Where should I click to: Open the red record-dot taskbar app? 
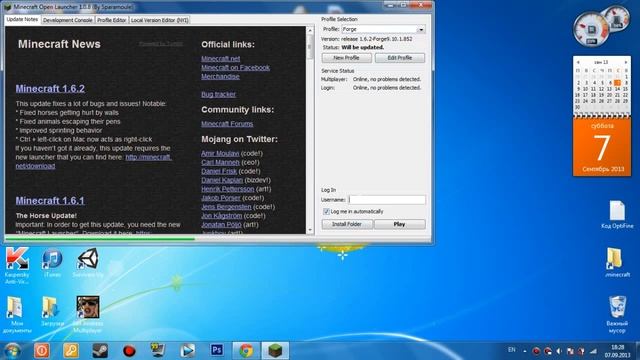[x=129, y=351]
